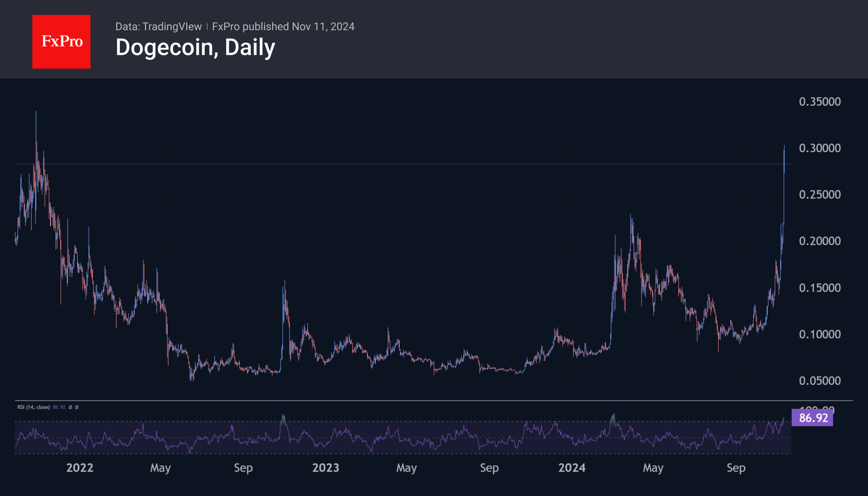Viewport: 868px width, 496px height.
Task: Click the 2022 time axis label
Action: (x=80, y=468)
